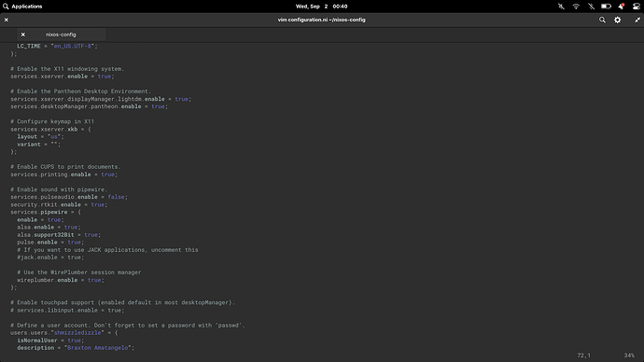
Task: Click the 'Enable touchpad support' comment
Action: 123,302
